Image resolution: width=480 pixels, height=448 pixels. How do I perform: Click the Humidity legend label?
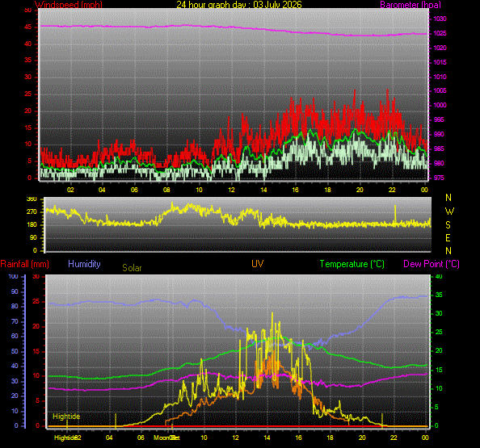pyautogui.click(x=84, y=264)
